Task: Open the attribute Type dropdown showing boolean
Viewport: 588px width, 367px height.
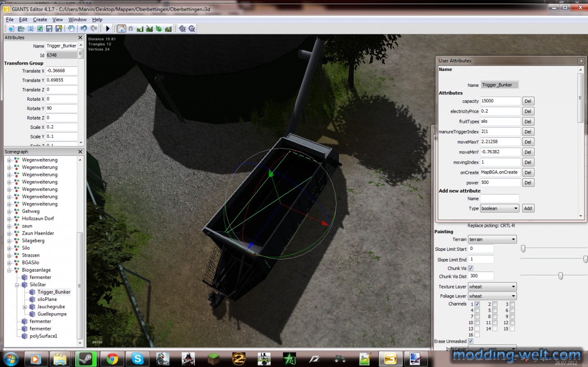Action: pos(499,208)
